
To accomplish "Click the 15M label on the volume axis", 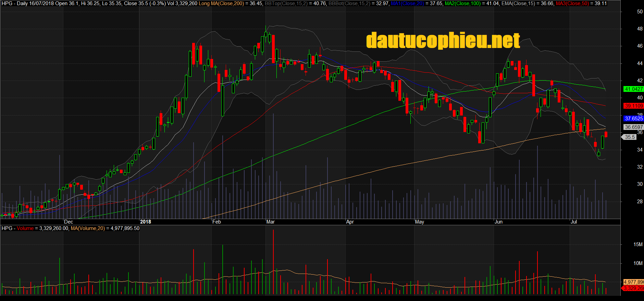I will pos(637,244).
